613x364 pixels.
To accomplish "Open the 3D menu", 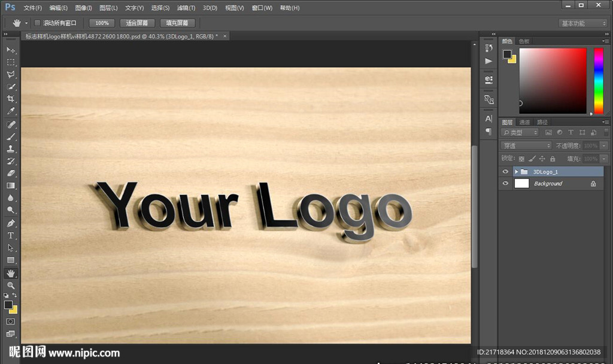I will click(210, 8).
